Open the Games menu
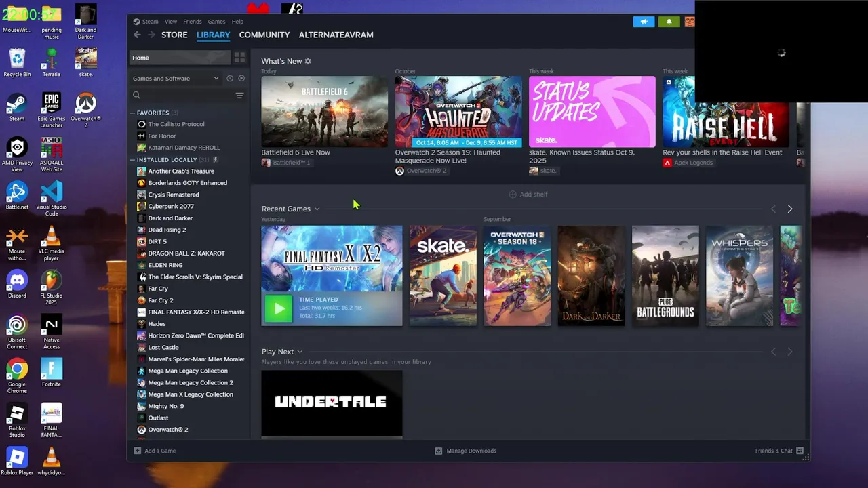This screenshot has height=488, width=868. pyautogui.click(x=217, y=22)
